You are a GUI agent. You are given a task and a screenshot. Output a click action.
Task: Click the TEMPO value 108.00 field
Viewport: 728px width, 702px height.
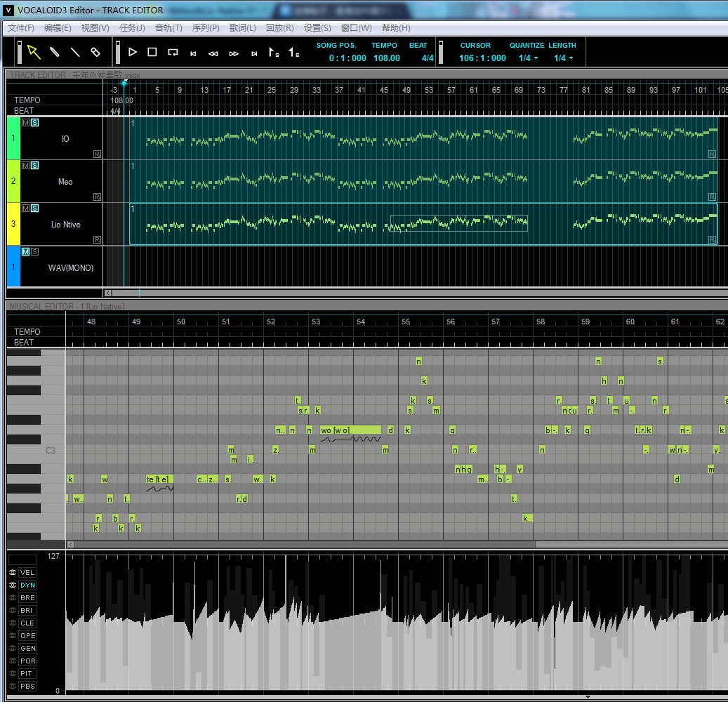click(x=387, y=58)
